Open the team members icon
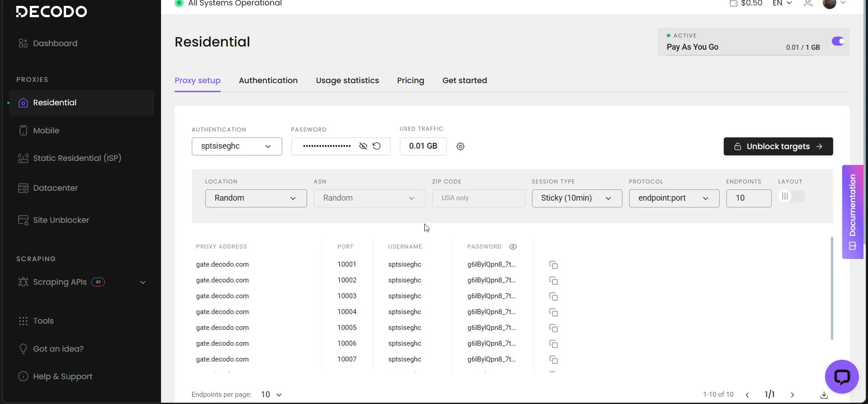Image resolution: width=868 pixels, height=404 pixels. [x=808, y=4]
